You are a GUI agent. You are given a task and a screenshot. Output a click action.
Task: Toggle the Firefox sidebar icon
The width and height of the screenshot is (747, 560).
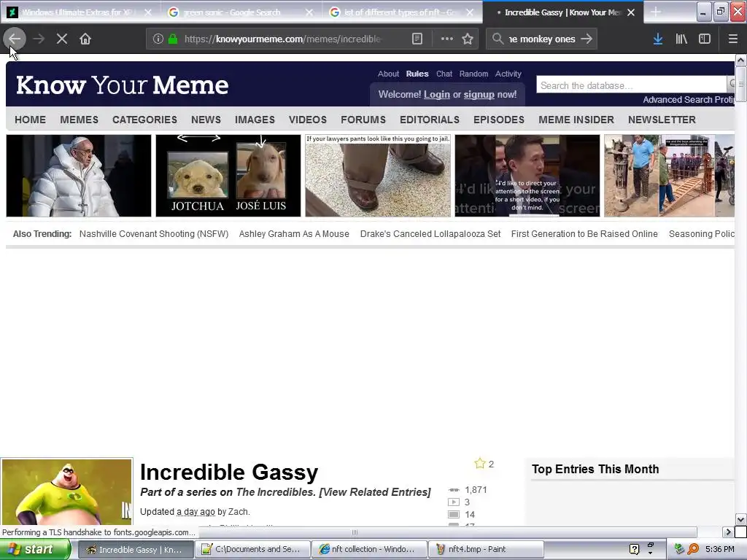tap(705, 39)
